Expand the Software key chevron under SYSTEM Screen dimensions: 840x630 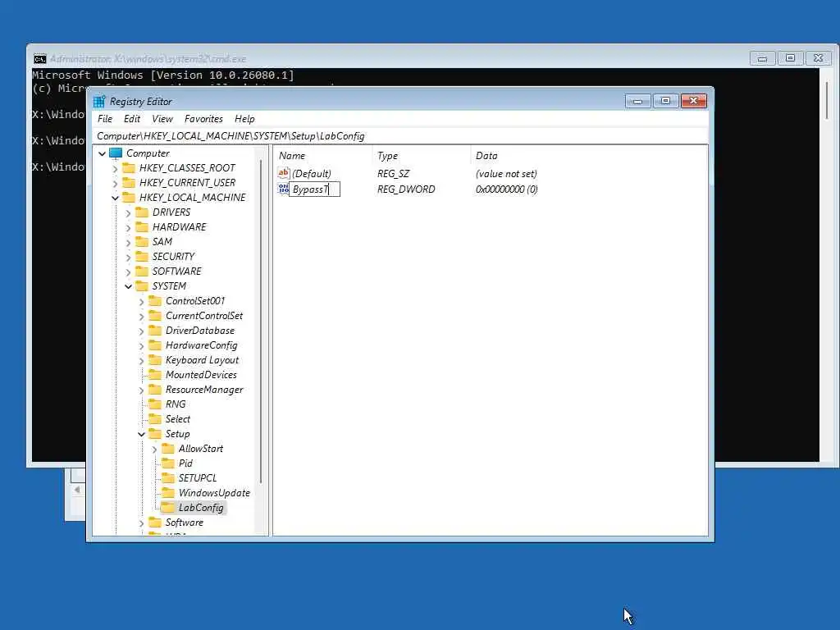[141, 523]
